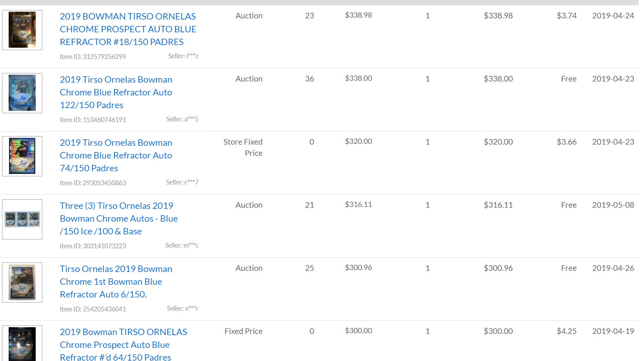Open the 2019 BOWMAN TIRSO ORNELAS #18/150 listing
Image resolution: width=644 pixels, height=361 pixels.
point(128,29)
